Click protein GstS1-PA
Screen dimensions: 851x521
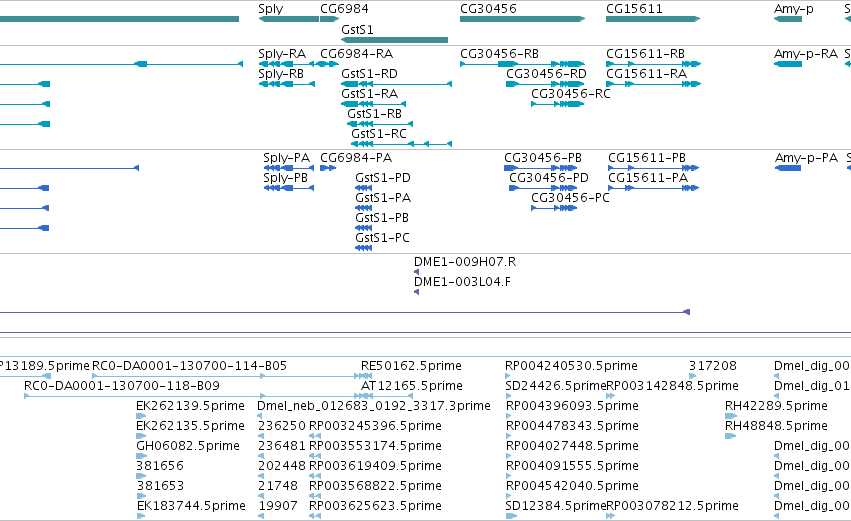point(383,198)
